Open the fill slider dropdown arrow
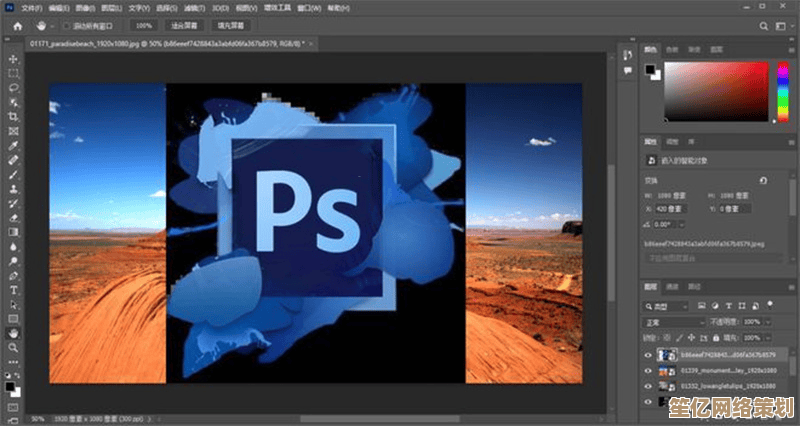This screenshot has width=800, height=426. 768,338
